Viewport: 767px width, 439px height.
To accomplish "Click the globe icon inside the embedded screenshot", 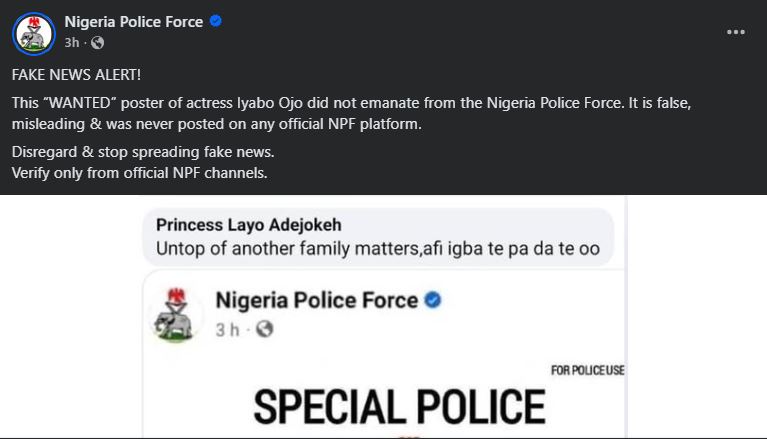I will pyautogui.click(x=265, y=329).
